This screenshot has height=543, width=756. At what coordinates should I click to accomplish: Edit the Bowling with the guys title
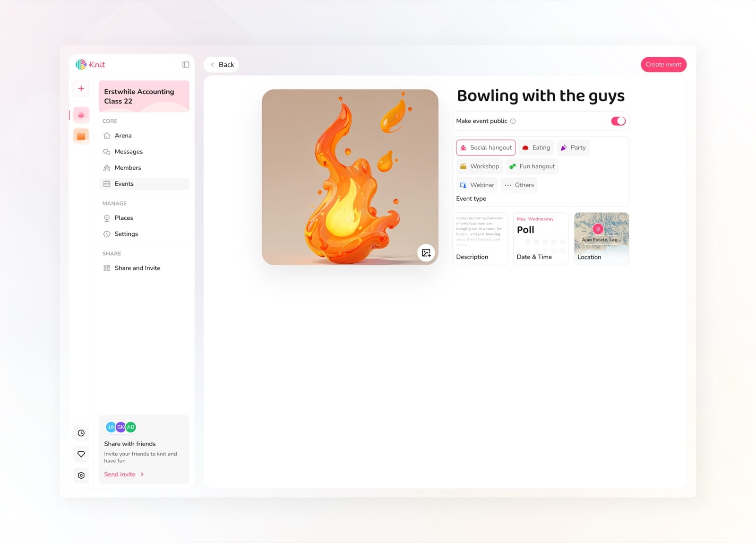click(x=541, y=96)
